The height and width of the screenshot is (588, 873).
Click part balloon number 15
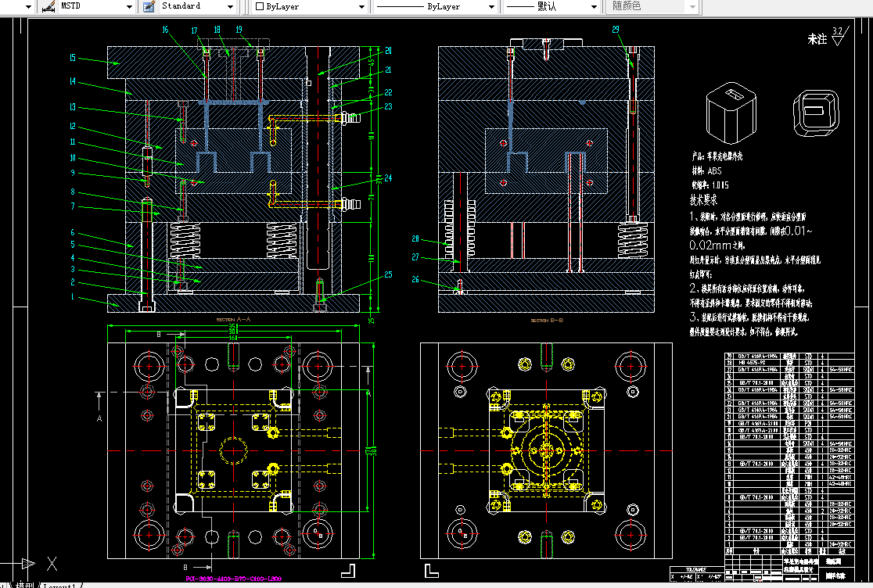coord(73,58)
